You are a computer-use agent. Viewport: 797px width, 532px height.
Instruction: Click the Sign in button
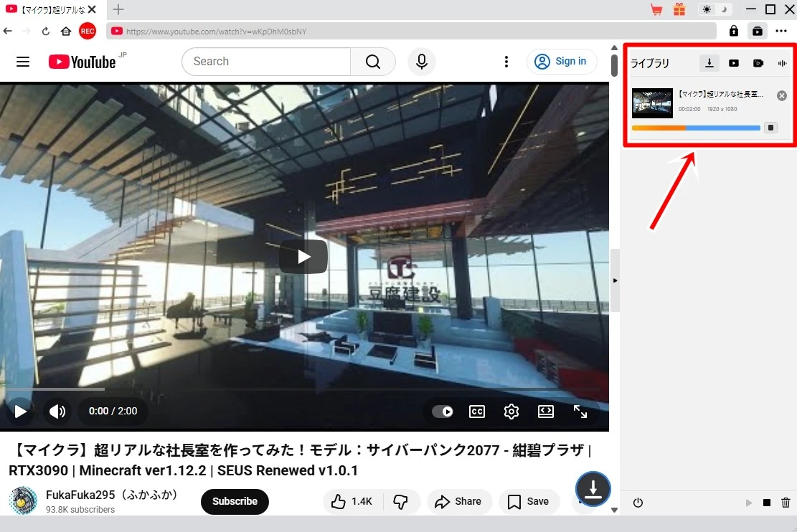click(562, 62)
